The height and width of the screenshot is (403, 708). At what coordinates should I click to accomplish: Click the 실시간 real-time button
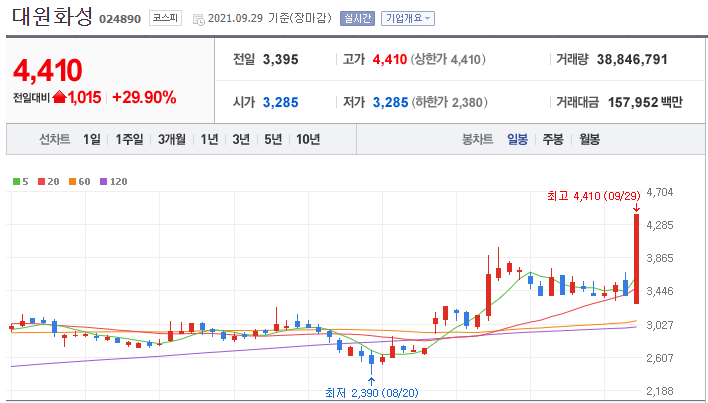point(357,19)
